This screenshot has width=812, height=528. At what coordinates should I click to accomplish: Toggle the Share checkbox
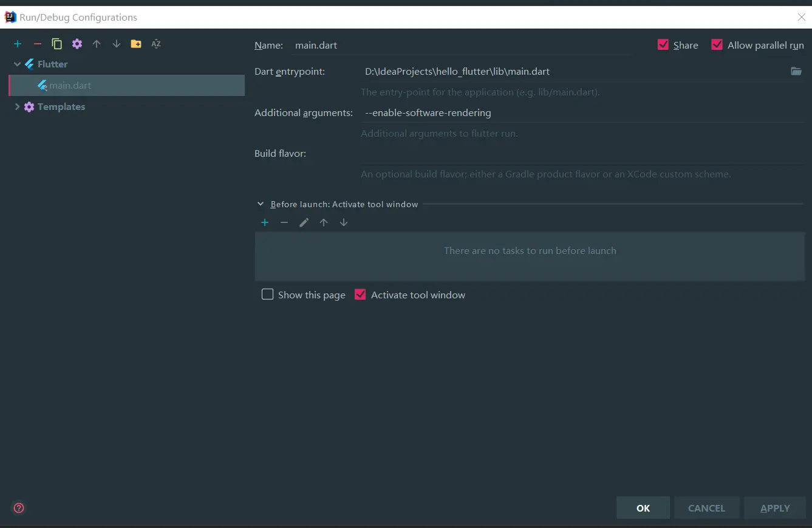[663, 44]
